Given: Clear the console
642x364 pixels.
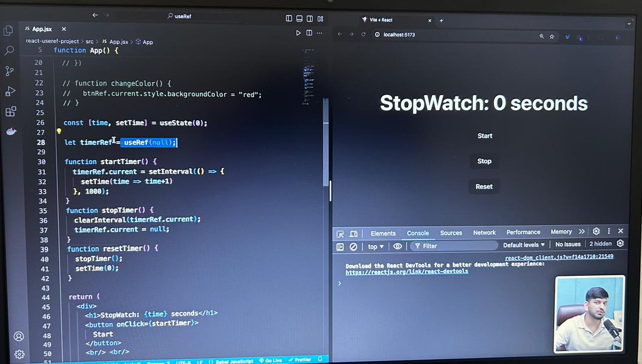Looking at the screenshot, I should [353, 246].
